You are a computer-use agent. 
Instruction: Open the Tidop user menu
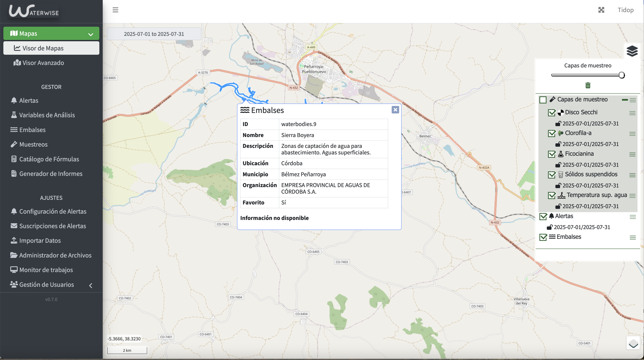point(626,10)
